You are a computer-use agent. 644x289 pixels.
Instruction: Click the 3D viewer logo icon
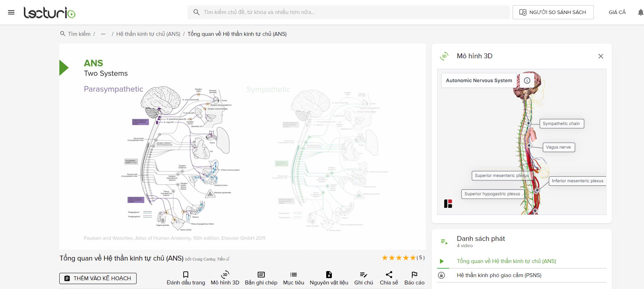[448, 204]
